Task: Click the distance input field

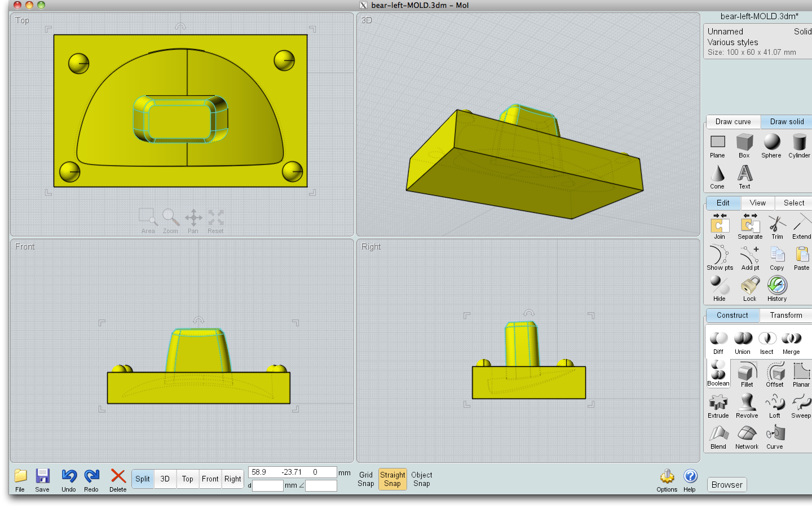Action: (268, 485)
